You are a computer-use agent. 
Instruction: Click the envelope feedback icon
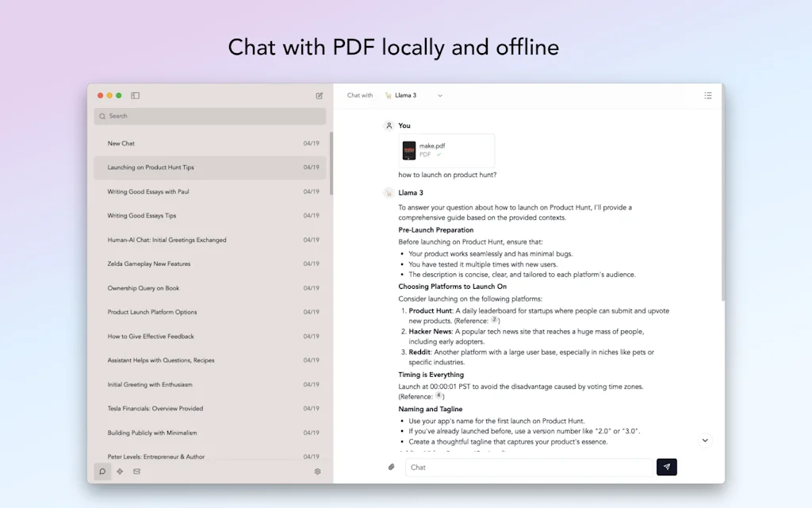coord(137,471)
